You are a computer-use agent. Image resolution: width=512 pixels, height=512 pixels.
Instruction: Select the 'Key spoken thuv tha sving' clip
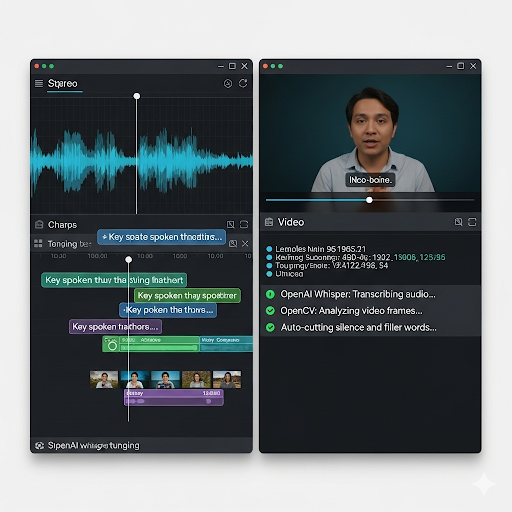(x=114, y=280)
